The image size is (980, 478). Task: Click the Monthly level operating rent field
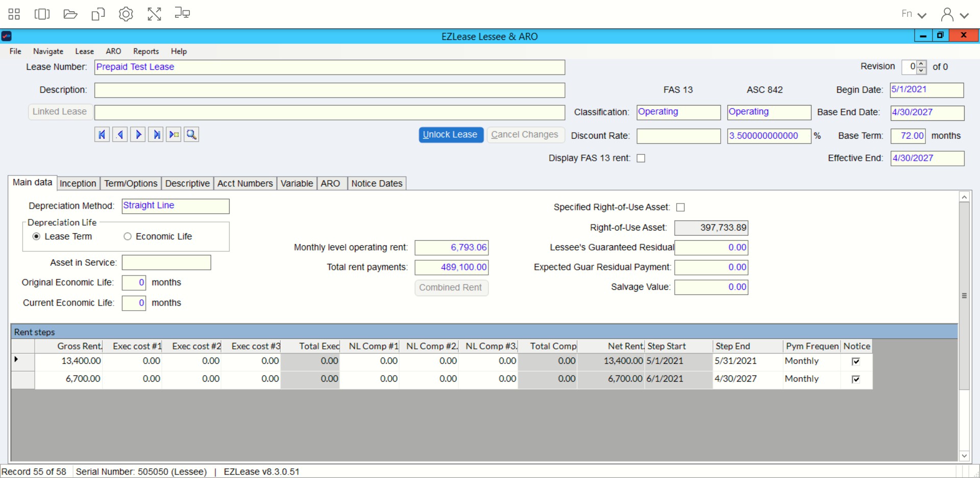[451, 247]
